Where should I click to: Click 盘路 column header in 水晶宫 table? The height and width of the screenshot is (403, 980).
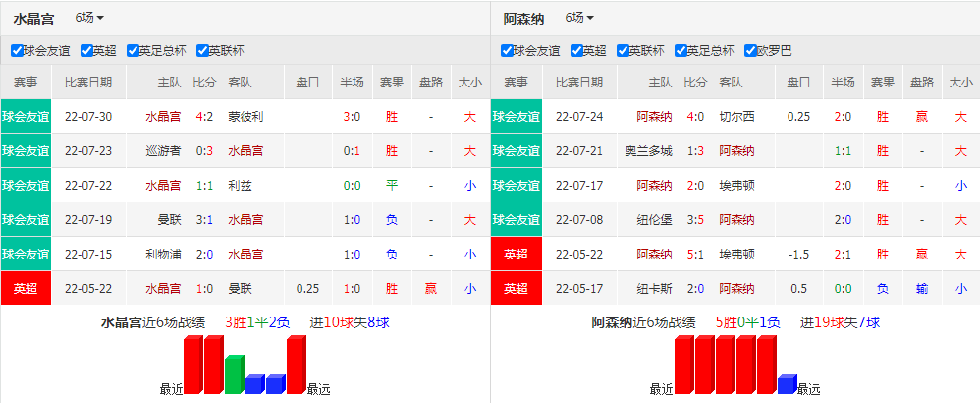[431, 82]
